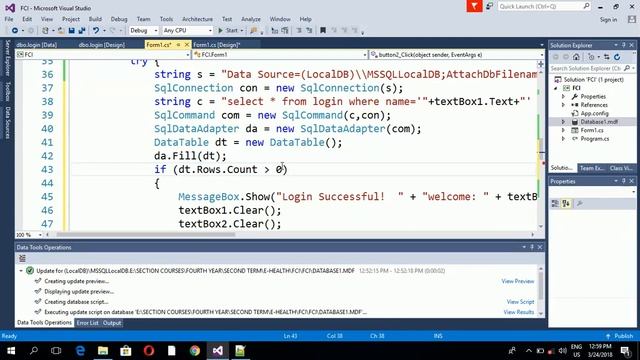Viewport: 640px width, 360px height.
Task: Click the Windows Start button
Action: tap(11, 351)
